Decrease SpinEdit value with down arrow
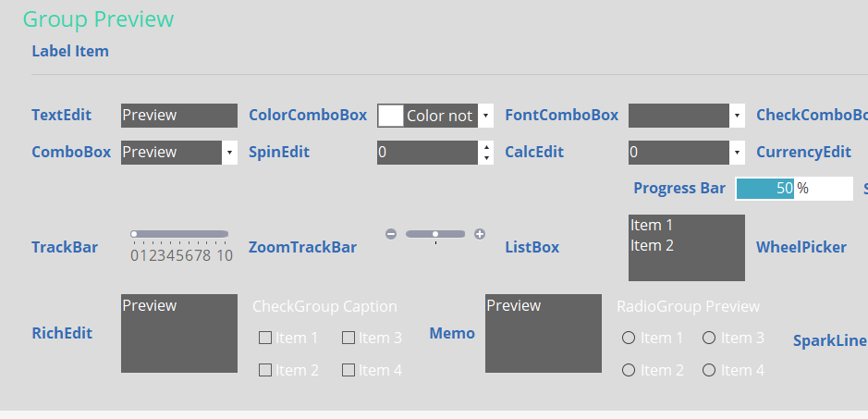 486,158
